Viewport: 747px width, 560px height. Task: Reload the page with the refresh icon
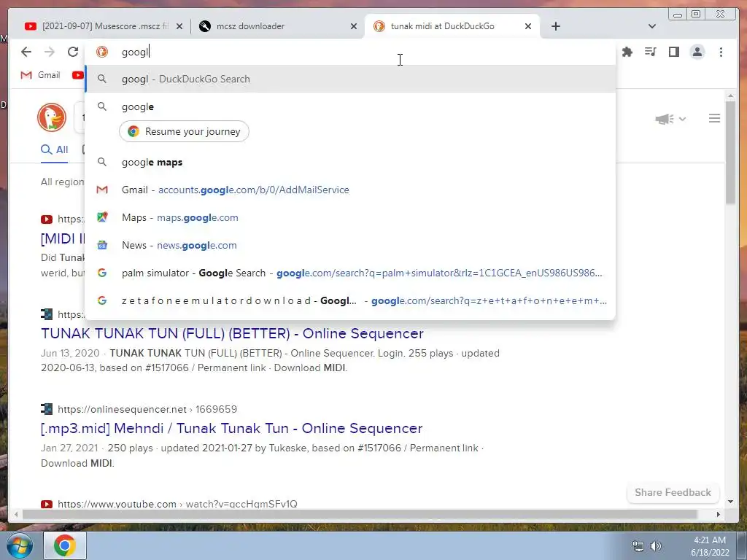tap(73, 52)
